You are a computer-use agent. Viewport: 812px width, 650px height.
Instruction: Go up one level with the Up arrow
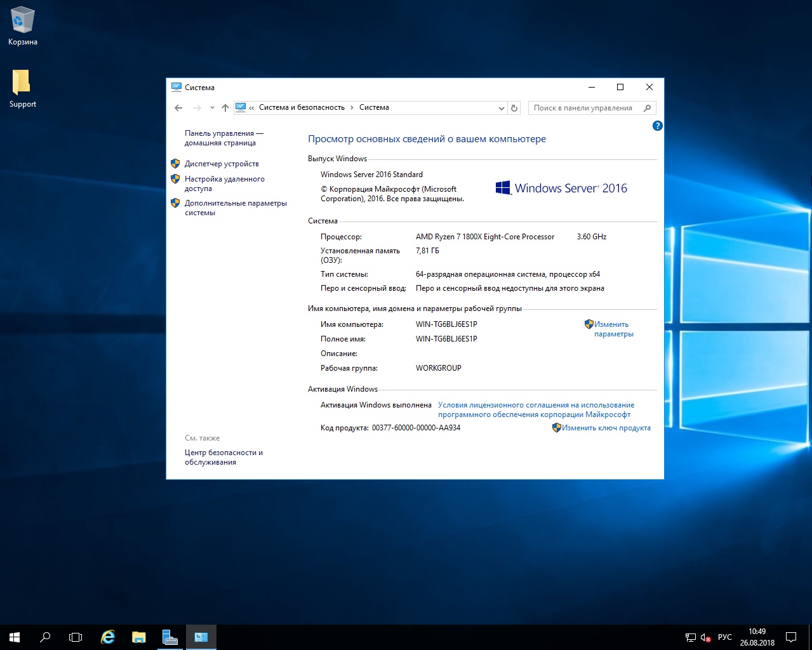225,108
